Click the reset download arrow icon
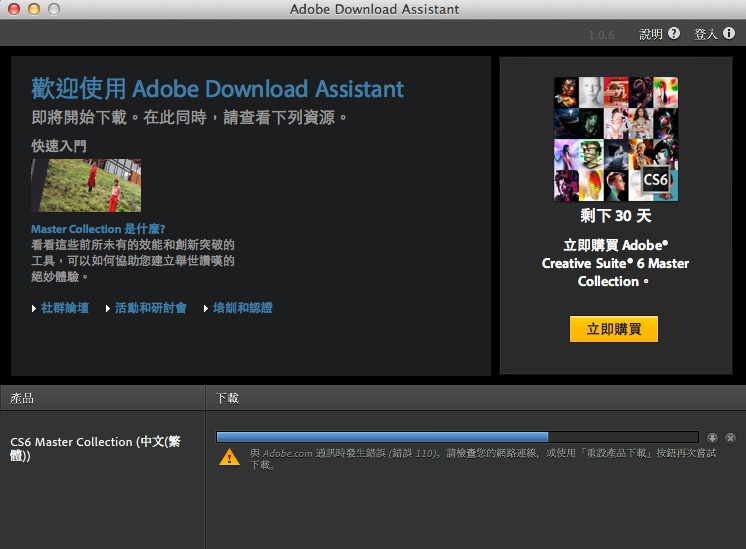Image resolution: width=746 pixels, height=549 pixels. (712, 438)
